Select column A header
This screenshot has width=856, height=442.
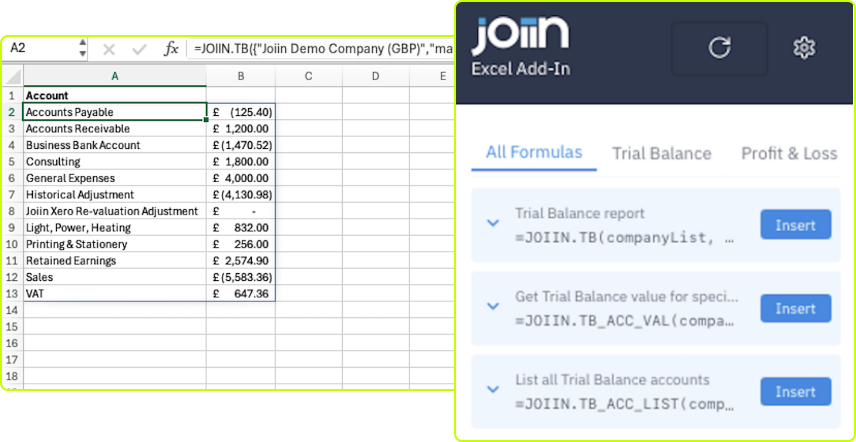pyautogui.click(x=115, y=76)
